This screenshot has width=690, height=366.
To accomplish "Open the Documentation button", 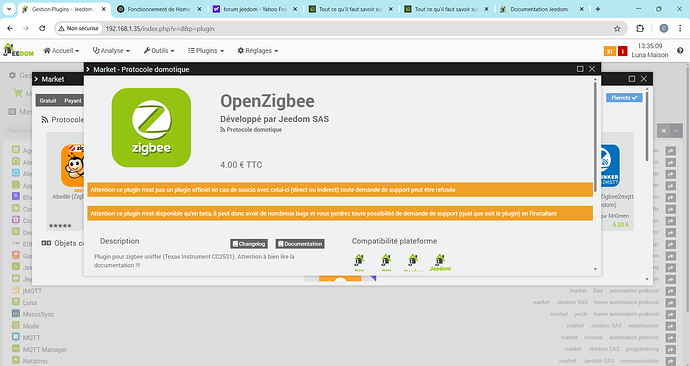I will pos(300,244).
